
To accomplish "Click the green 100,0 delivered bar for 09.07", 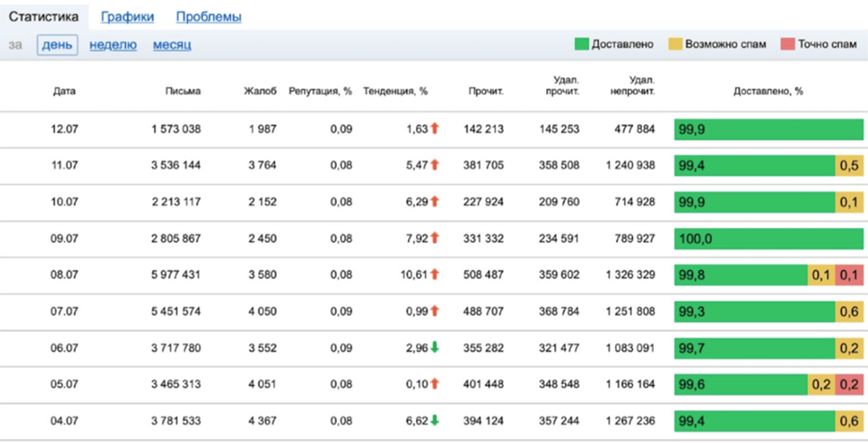I will (x=768, y=239).
